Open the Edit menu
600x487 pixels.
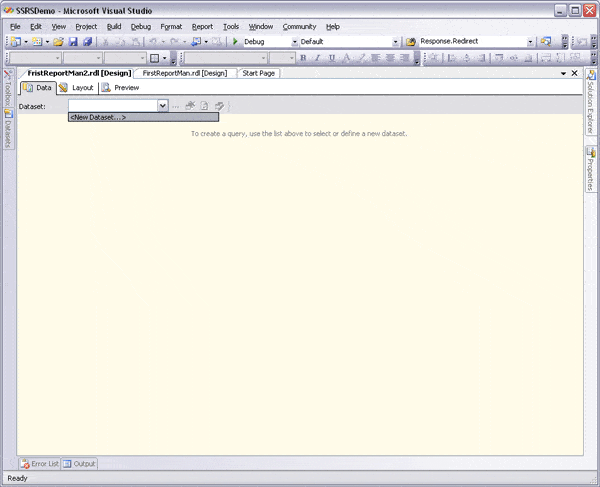coord(36,26)
